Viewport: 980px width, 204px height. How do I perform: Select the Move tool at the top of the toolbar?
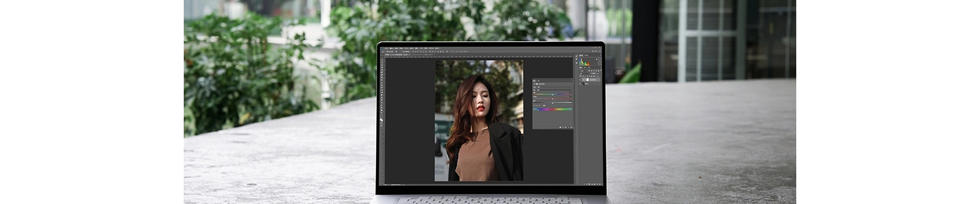click(x=381, y=58)
